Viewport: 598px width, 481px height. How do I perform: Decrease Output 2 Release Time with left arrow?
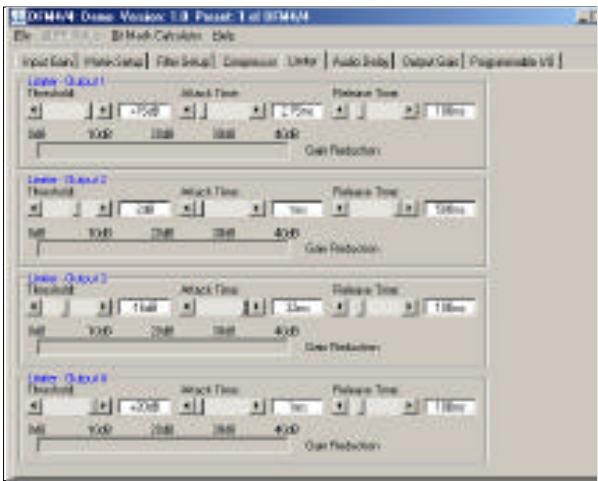click(339, 209)
